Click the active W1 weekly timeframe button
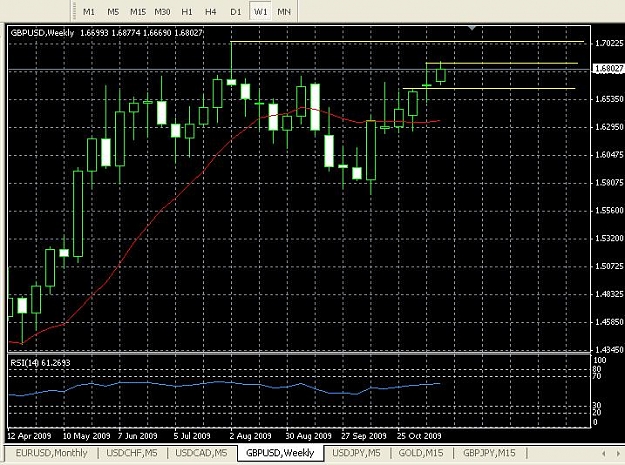 tap(260, 12)
